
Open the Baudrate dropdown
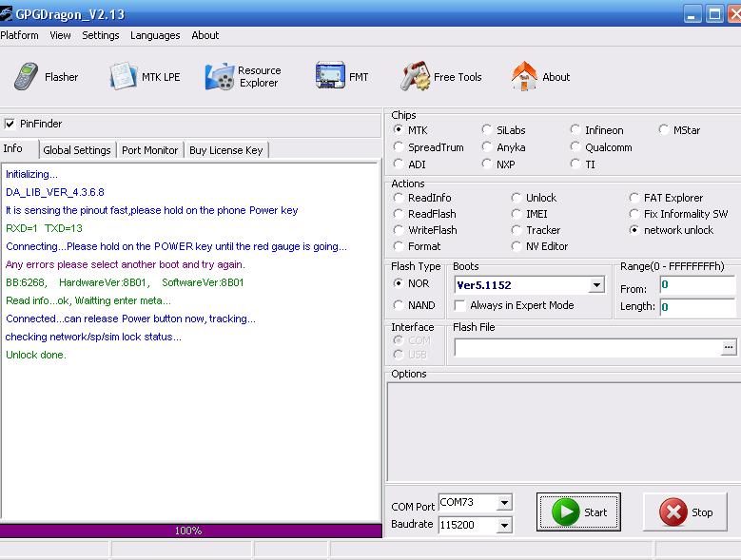(505, 525)
